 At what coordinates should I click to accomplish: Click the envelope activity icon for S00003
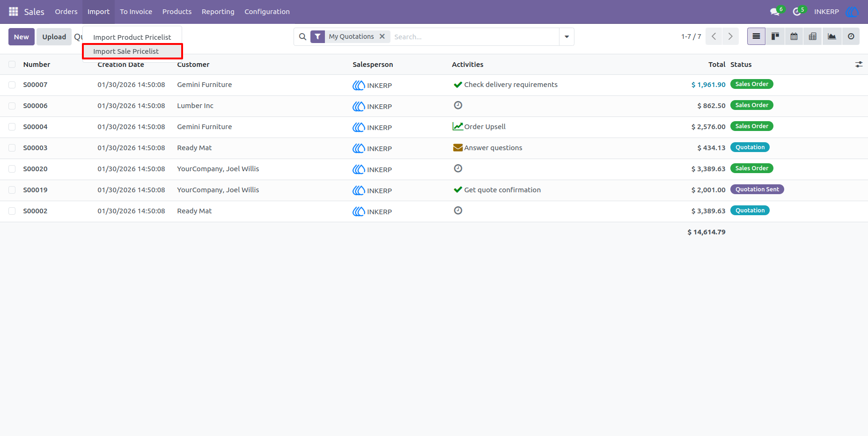[x=458, y=148]
